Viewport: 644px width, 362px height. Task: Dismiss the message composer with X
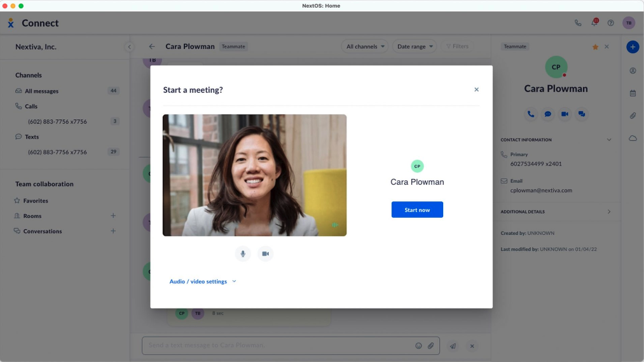pos(472,346)
